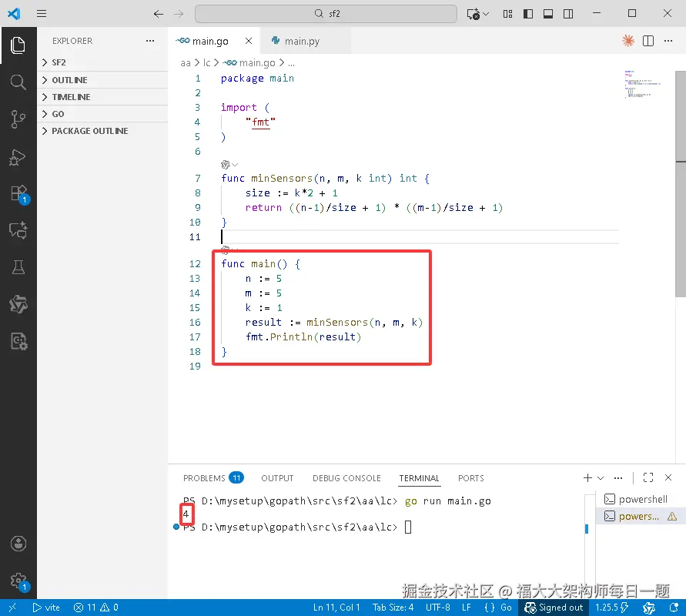This screenshot has width=686, height=616.
Task: Change Tab Size: 4 indentation
Action: pyautogui.click(x=393, y=608)
